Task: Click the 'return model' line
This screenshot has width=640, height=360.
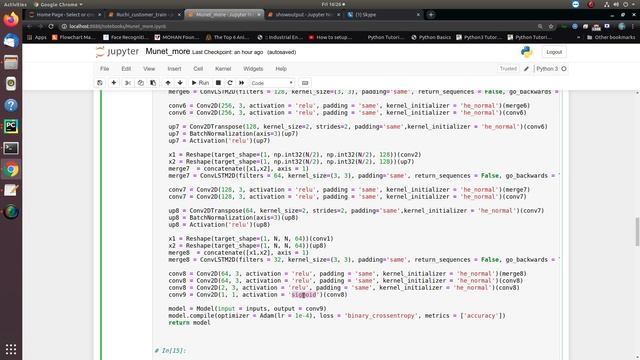Action: click(189, 322)
